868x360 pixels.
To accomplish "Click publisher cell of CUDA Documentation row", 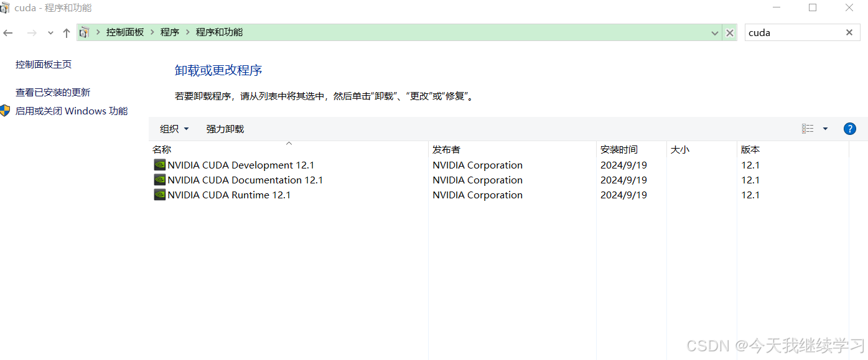I will click(x=477, y=180).
